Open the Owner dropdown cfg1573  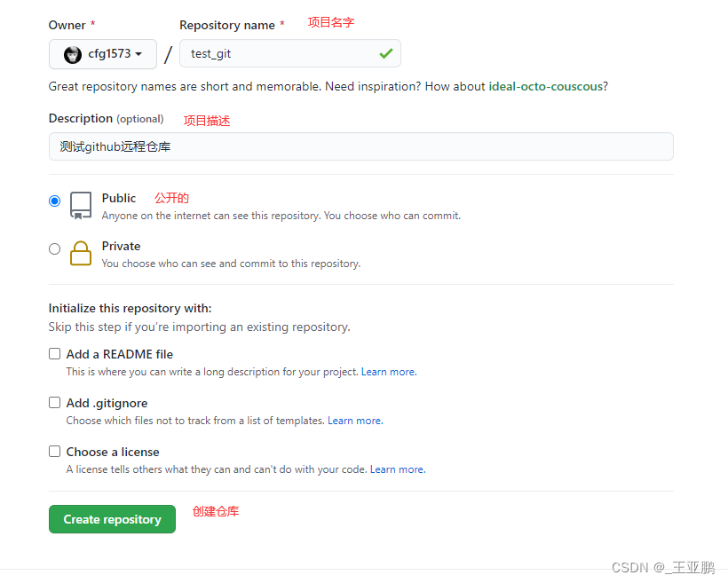tap(103, 54)
